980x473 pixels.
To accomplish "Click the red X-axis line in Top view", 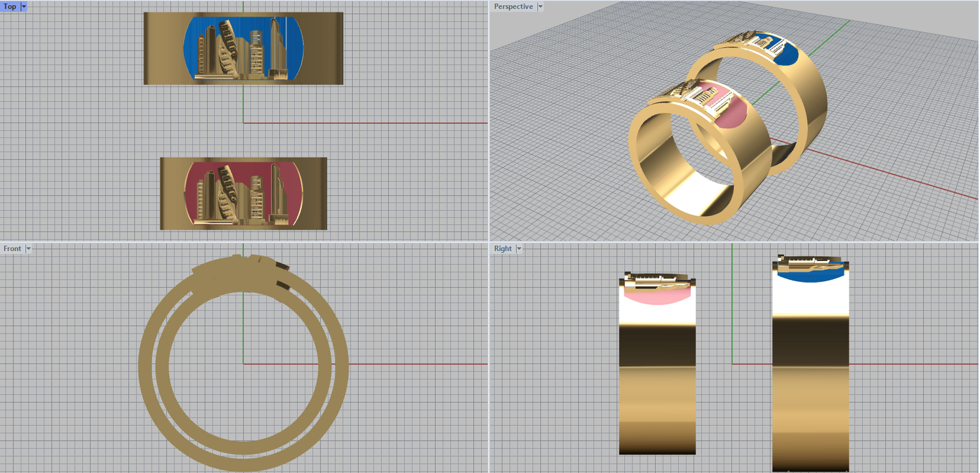I will point(367,123).
